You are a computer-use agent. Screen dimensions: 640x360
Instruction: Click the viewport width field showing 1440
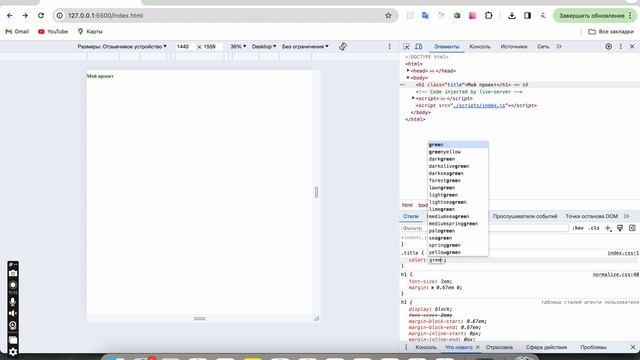[184, 47]
